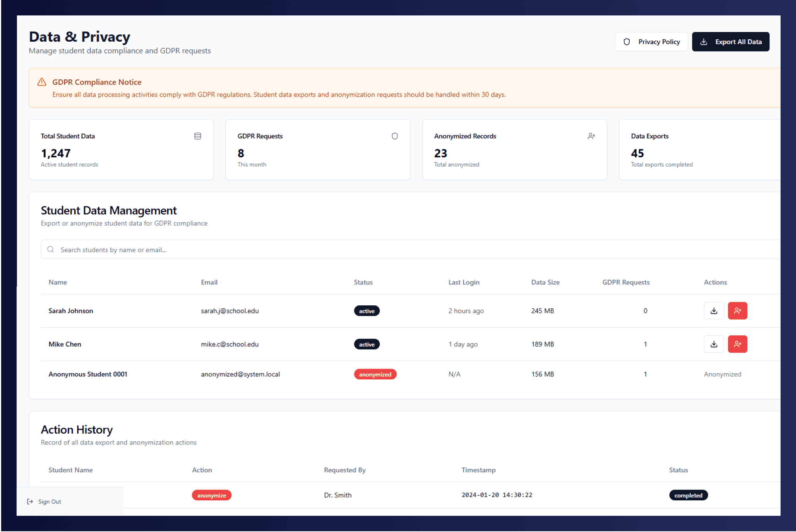Click the Data Exports count 45
Screen dimensions: 796x532
pos(637,153)
